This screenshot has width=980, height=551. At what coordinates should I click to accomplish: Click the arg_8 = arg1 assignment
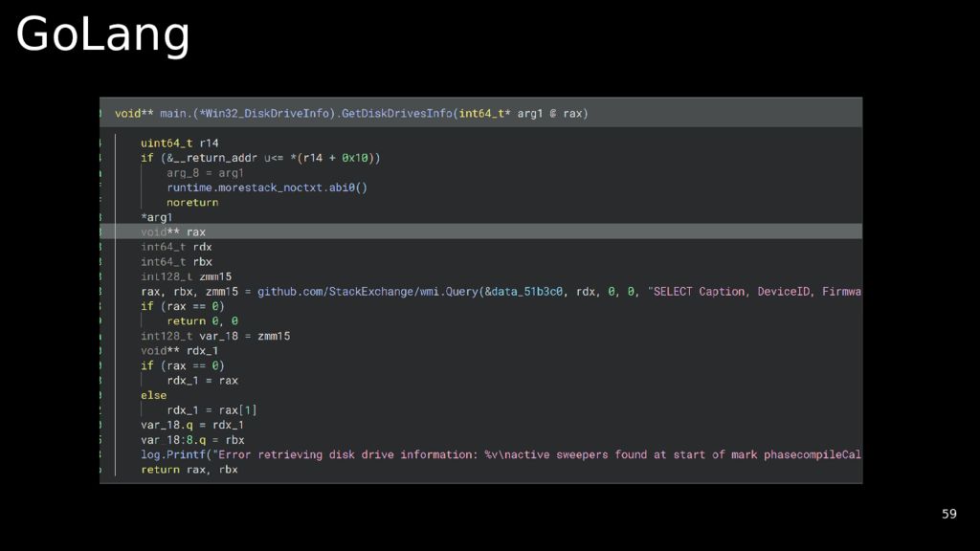pos(205,173)
